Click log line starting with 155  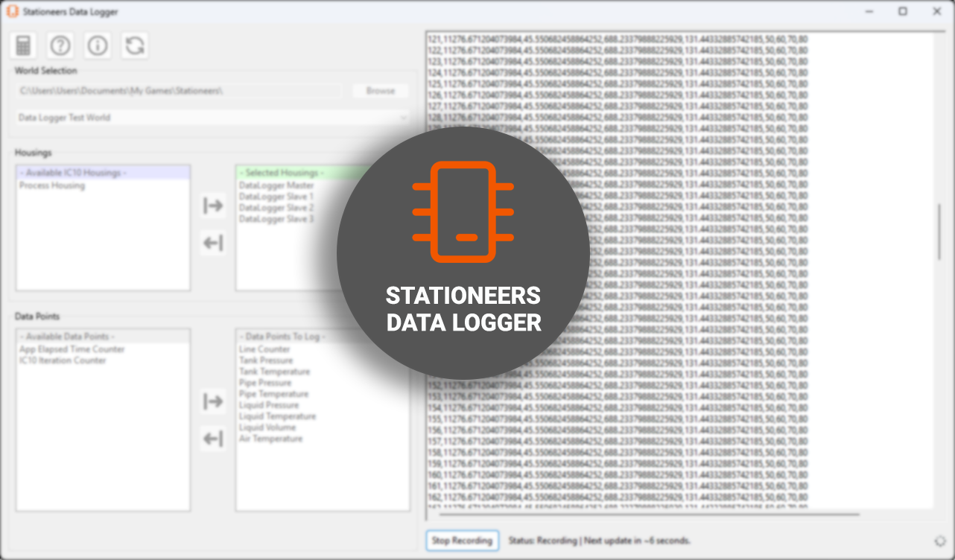[x=618, y=419]
